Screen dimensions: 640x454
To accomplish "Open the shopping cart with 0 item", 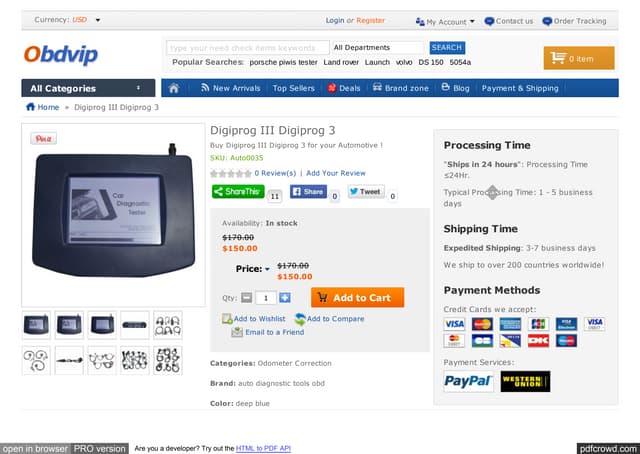I will [x=579, y=58].
